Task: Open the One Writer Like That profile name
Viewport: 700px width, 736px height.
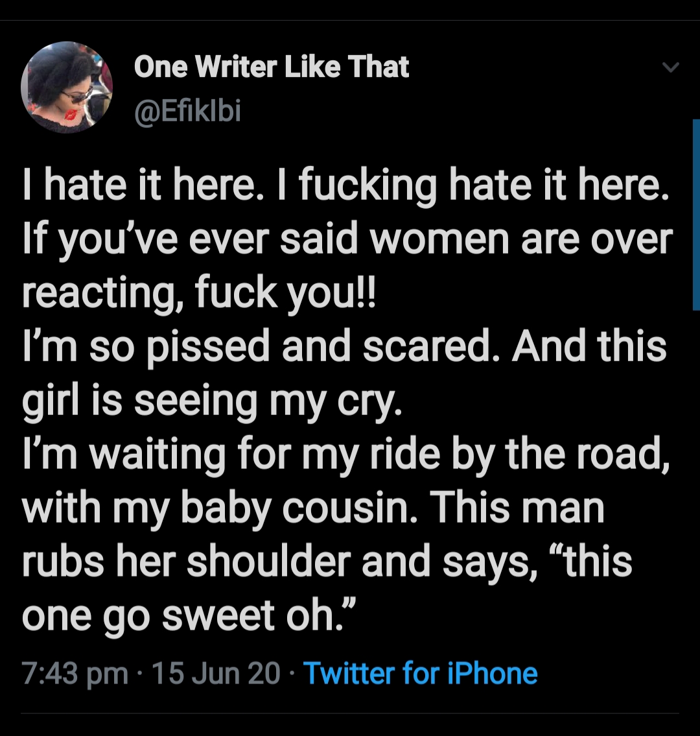Action: [271, 67]
